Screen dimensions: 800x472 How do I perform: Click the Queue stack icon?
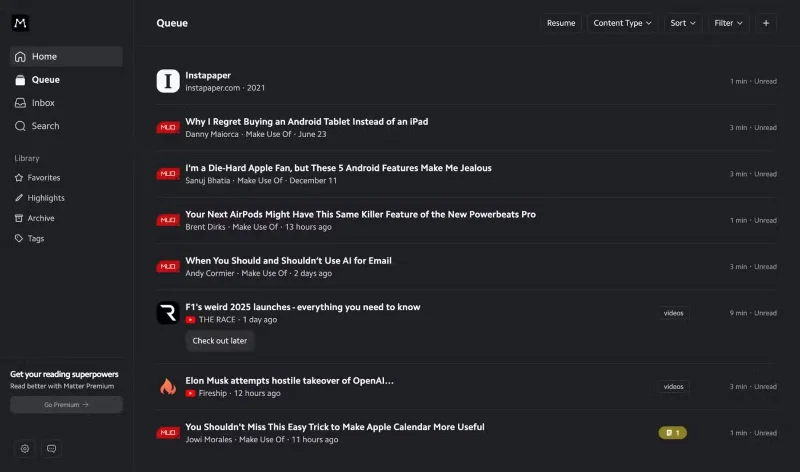pyautogui.click(x=20, y=80)
